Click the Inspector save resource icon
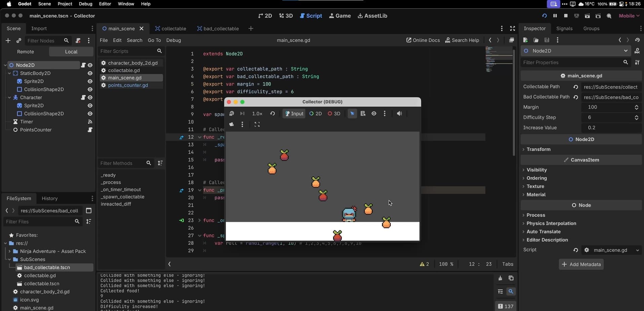Image resolution: width=644 pixels, height=311 pixels. (x=547, y=40)
